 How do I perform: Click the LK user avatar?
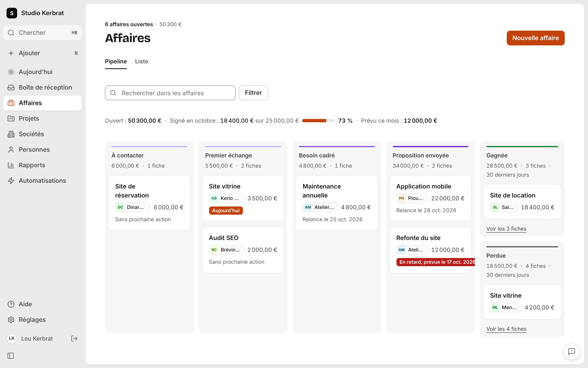coord(12,339)
